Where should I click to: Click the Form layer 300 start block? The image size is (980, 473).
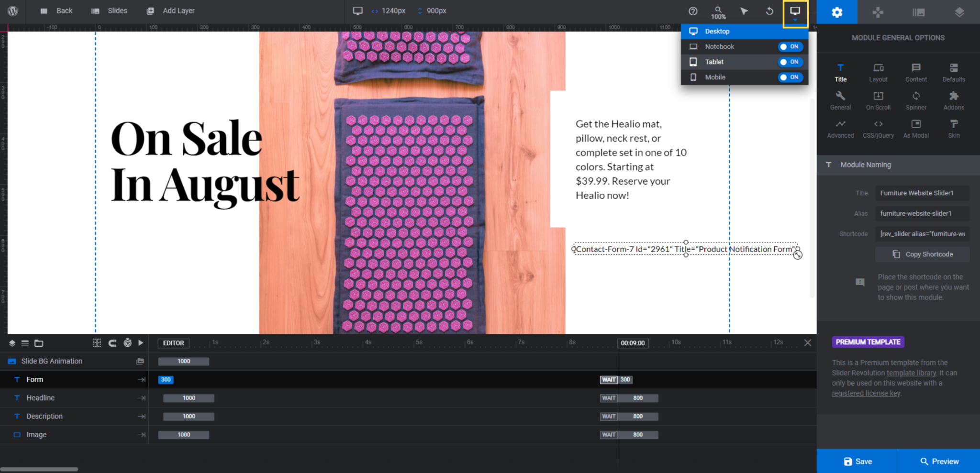(x=166, y=380)
